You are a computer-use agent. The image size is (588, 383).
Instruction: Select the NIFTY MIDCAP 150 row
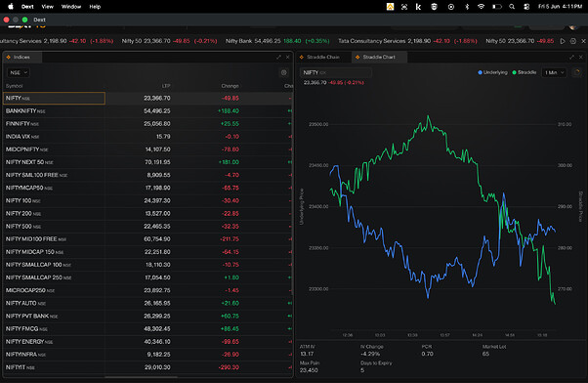point(147,252)
